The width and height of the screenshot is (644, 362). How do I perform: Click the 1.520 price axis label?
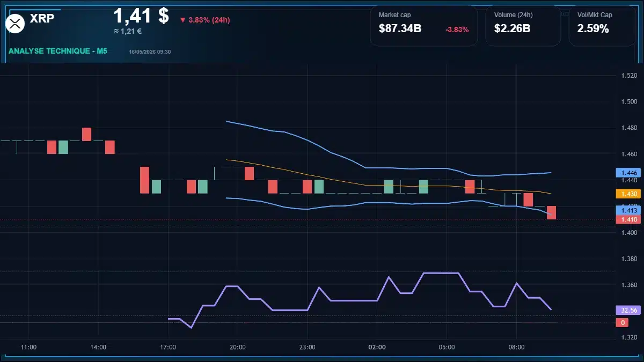coord(629,76)
